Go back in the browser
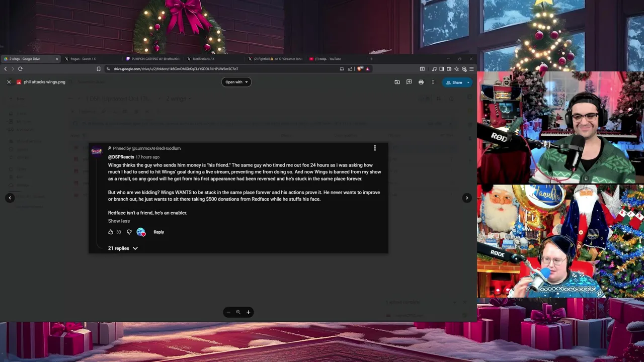This screenshot has width=644, height=362. [x=6, y=69]
